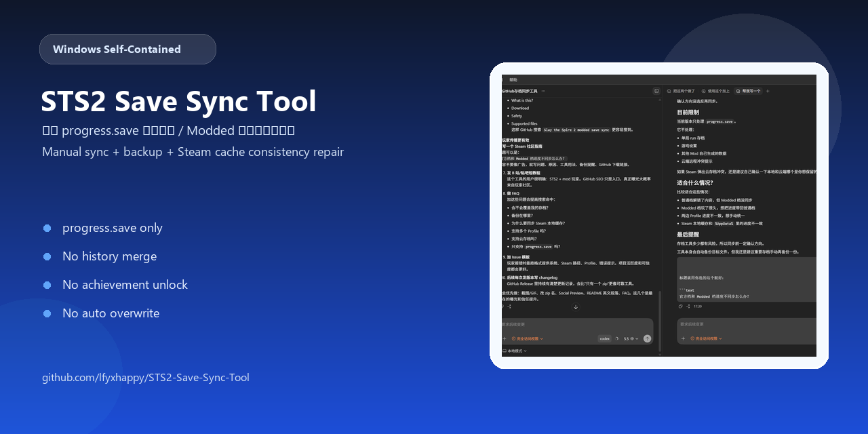The width and height of the screenshot is (868, 434).
Task: Click the 'Download' bullet text
Action: click(x=520, y=108)
